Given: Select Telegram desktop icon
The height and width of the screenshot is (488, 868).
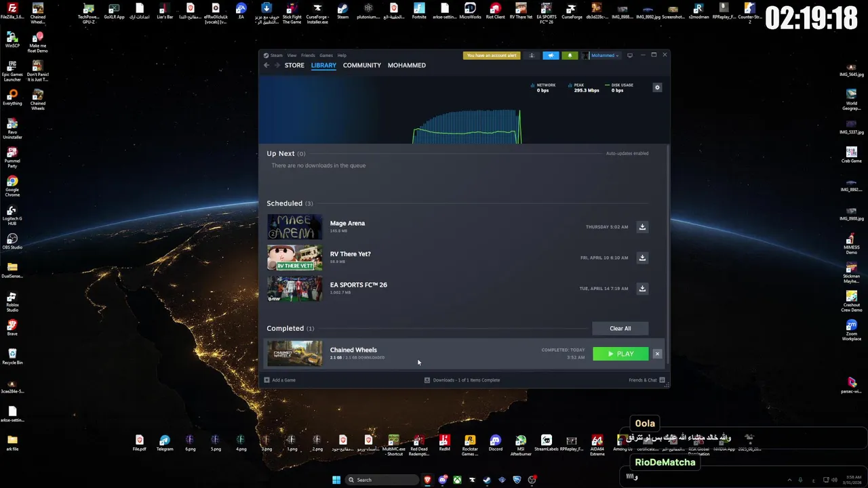Looking at the screenshot, I should [x=165, y=444].
